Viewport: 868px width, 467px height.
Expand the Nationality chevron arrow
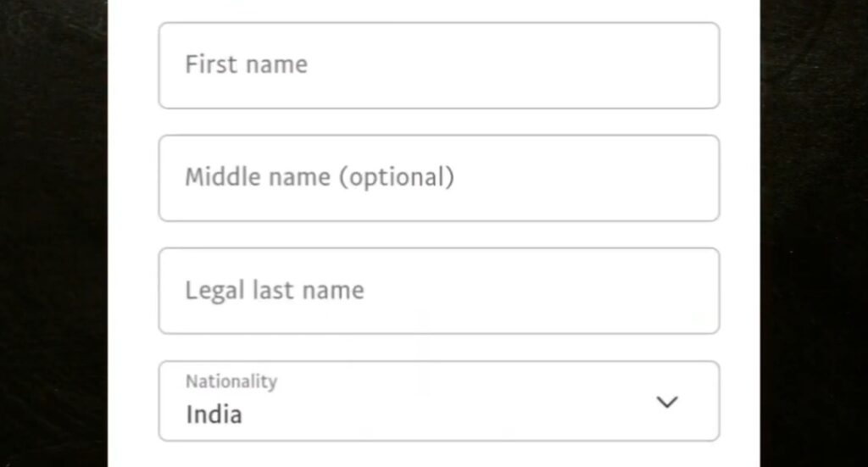[x=666, y=402]
